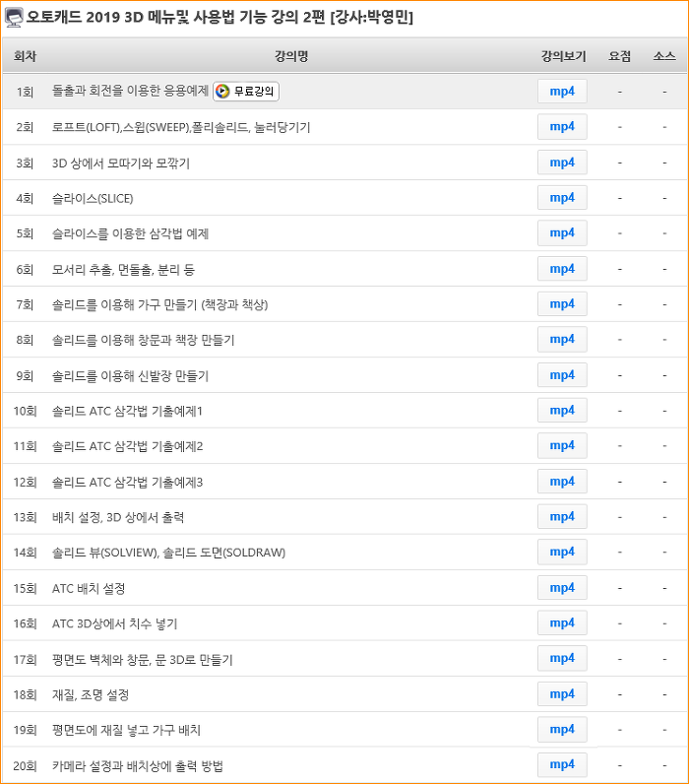Select title 모서리 추출, 면돌출, 분리 등

[x=123, y=270]
